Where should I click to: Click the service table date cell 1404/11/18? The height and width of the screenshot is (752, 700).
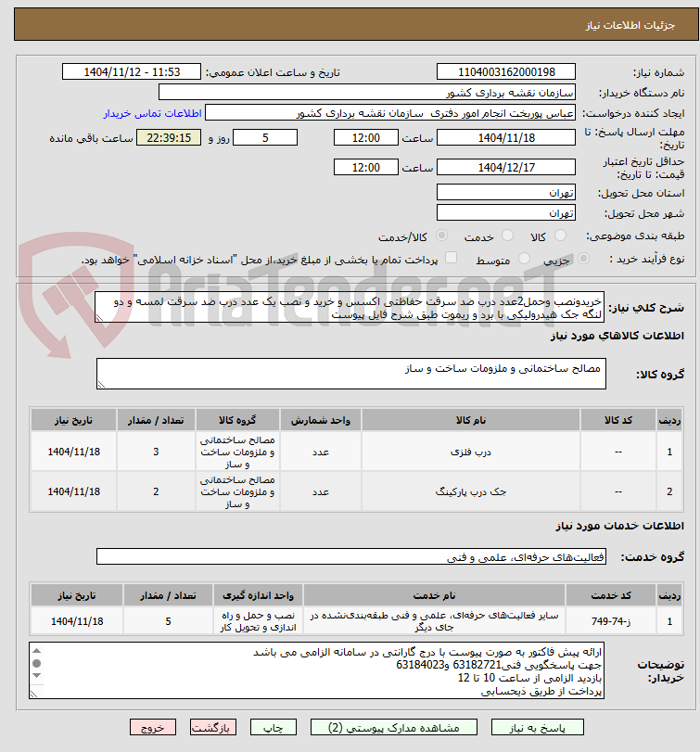tap(77, 621)
